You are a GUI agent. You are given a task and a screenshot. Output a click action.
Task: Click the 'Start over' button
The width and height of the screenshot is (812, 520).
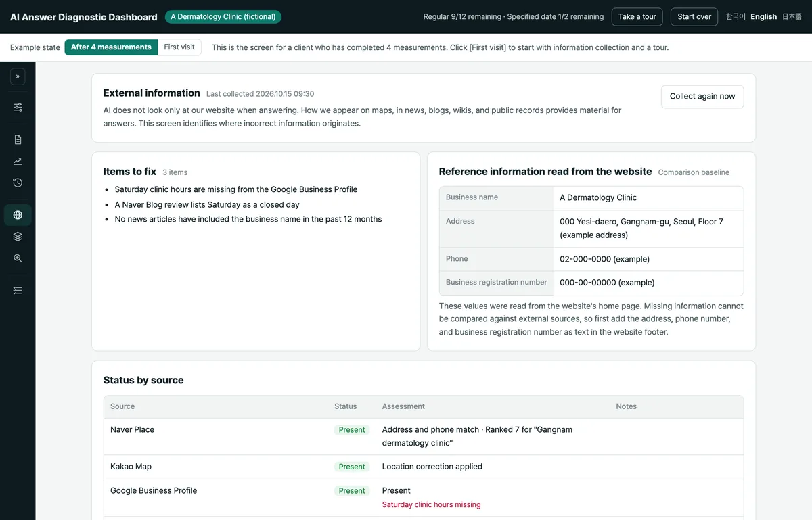tap(694, 17)
